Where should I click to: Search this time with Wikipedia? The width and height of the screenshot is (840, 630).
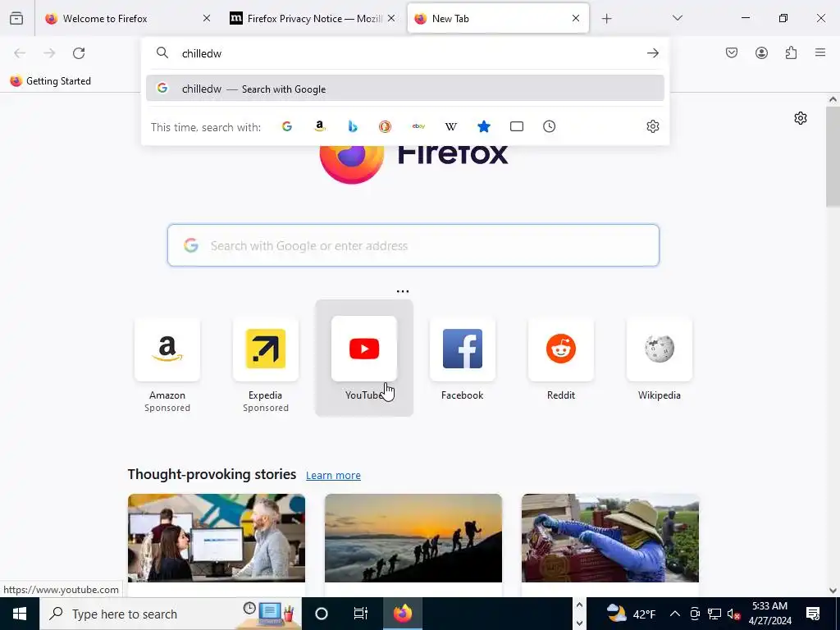[x=451, y=126]
